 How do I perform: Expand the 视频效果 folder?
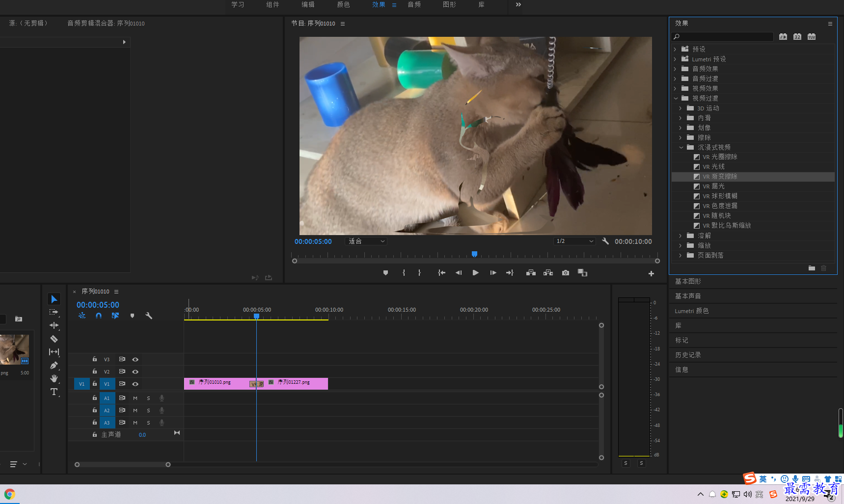pyautogui.click(x=675, y=88)
